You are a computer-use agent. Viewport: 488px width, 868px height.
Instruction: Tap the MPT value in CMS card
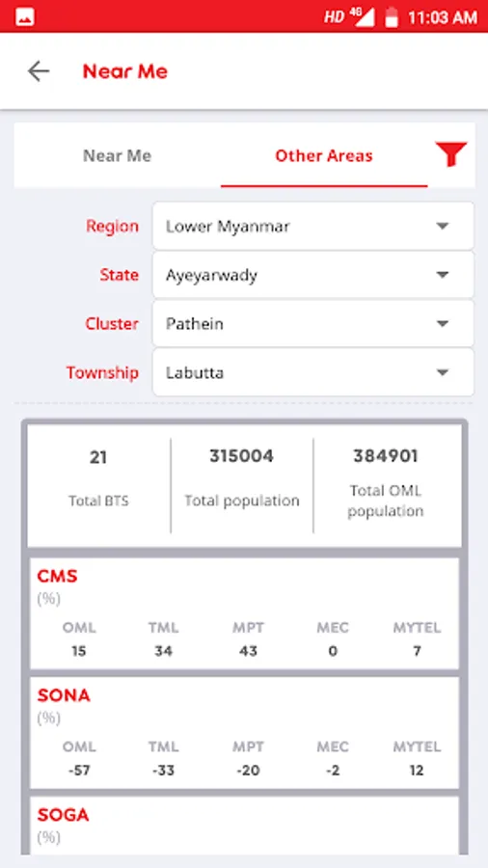pos(248,651)
